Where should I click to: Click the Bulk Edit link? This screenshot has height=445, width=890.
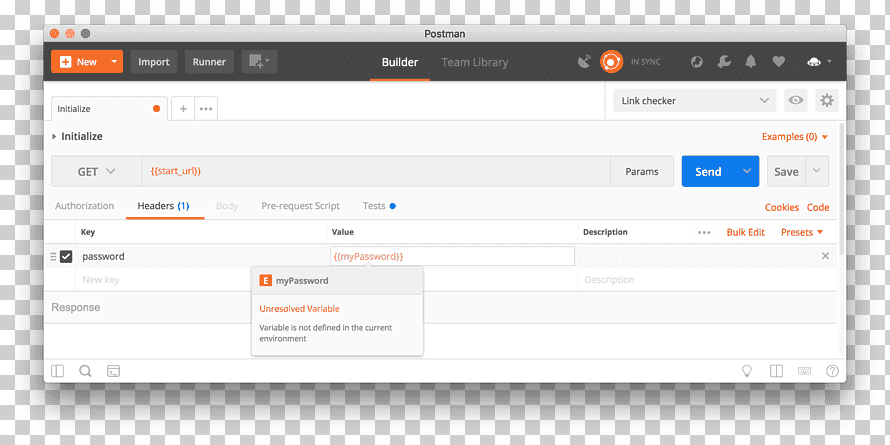(745, 232)
